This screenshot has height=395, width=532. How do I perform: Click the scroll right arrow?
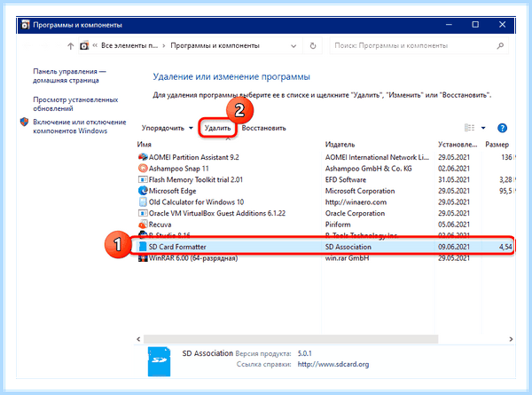pos(511,339)
